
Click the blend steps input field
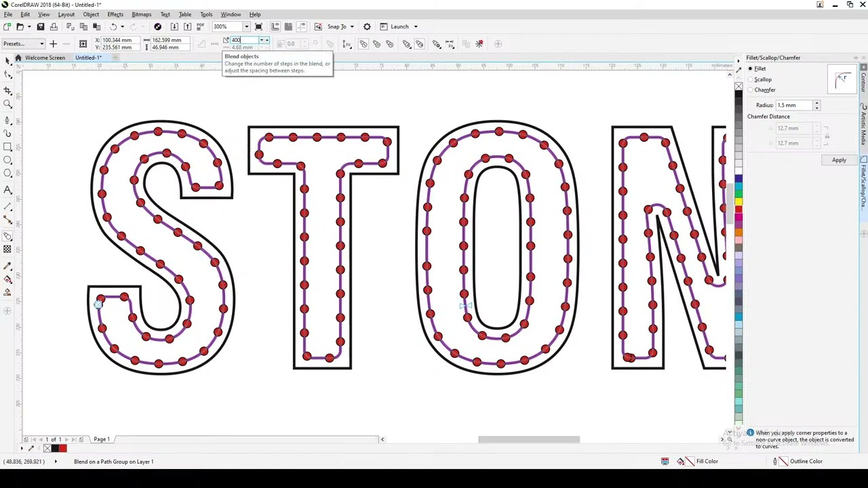pyautogui.click(x=243, y=41)
